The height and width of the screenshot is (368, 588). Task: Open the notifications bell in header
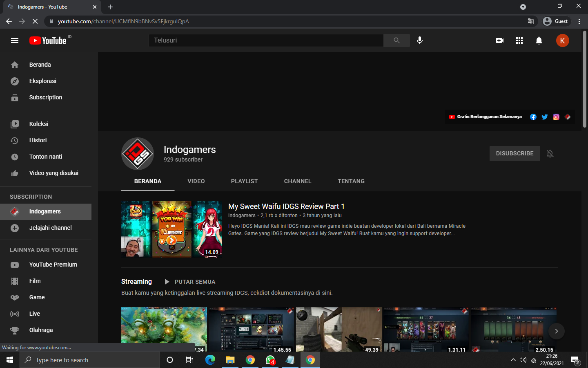coord(539,40)
